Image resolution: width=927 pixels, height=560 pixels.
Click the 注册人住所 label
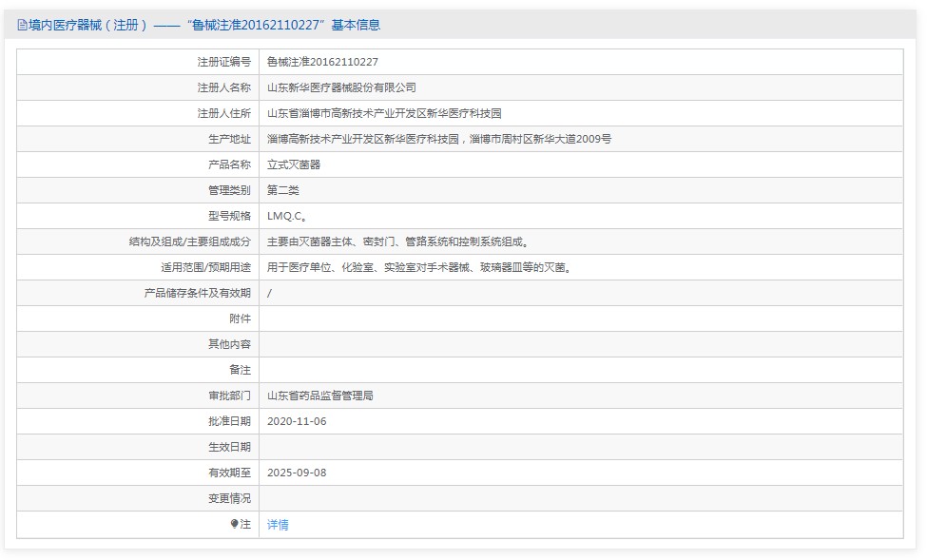pyautogui.click(x=224, y=113)
